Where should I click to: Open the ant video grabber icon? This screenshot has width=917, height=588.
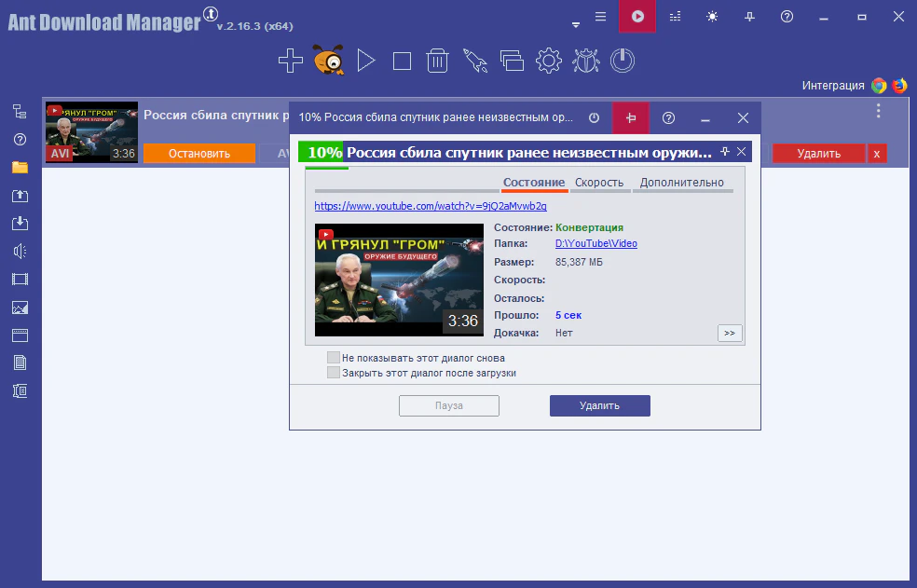(328, 62)
